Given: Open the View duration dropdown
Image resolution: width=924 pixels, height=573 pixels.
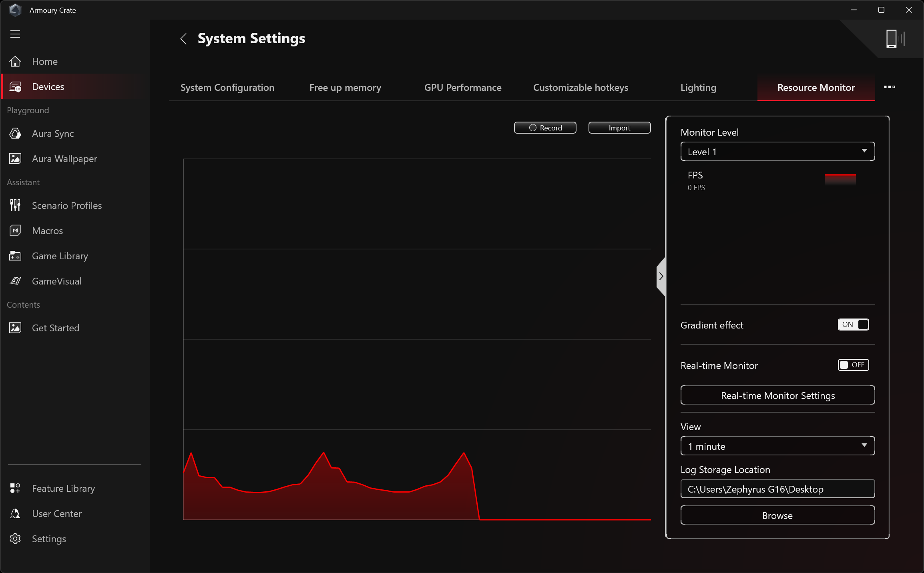Looking at the screenshot, I should click(x=777, y=446).
